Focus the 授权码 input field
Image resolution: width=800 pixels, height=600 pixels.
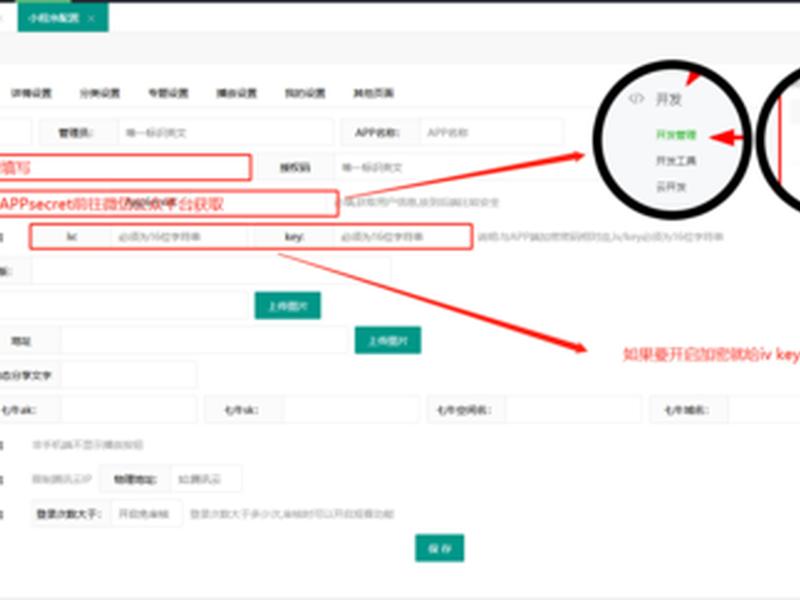click(464, 167)
